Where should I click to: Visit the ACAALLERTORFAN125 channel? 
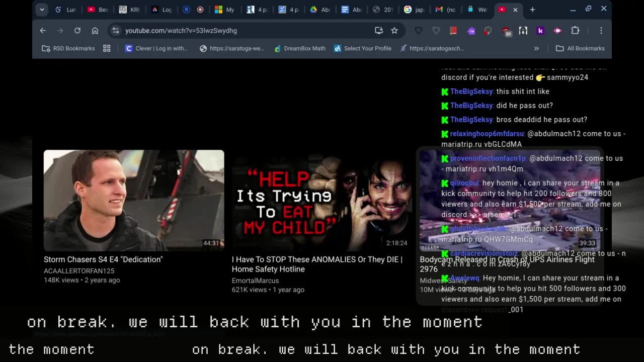tap(79, 271)
